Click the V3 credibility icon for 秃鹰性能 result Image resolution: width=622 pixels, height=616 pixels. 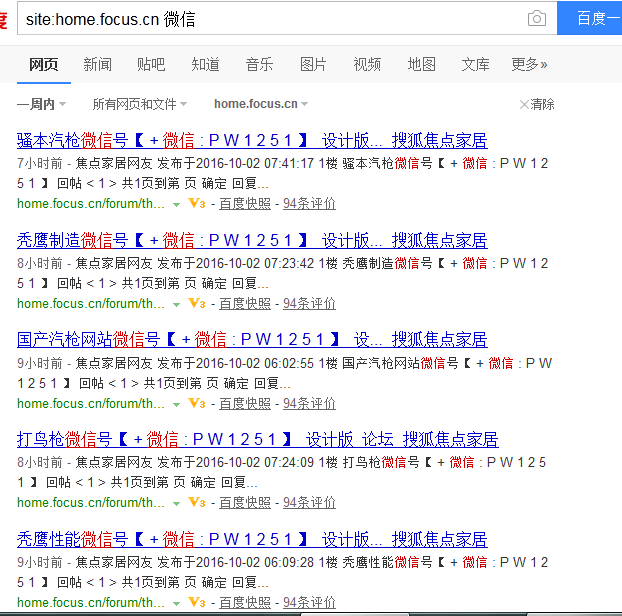coord(197,603)
